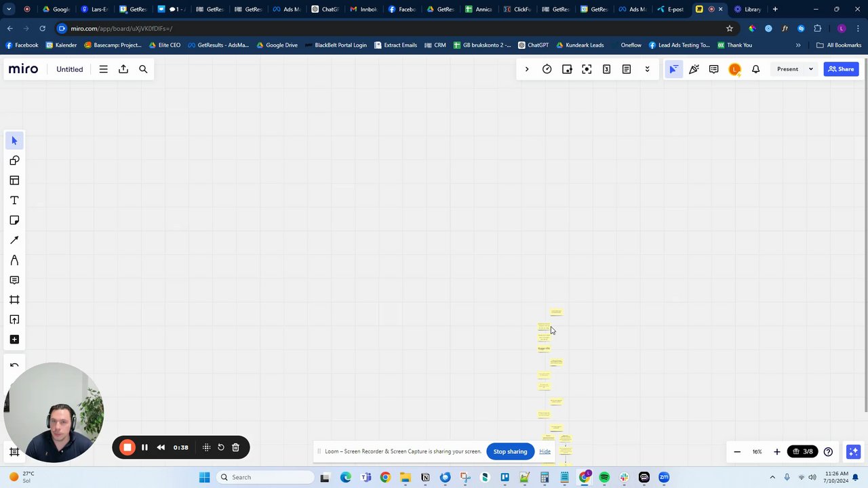This screenshot has height=488, width=868.
Task: Select the Frame tool
Action: [14, 300]
